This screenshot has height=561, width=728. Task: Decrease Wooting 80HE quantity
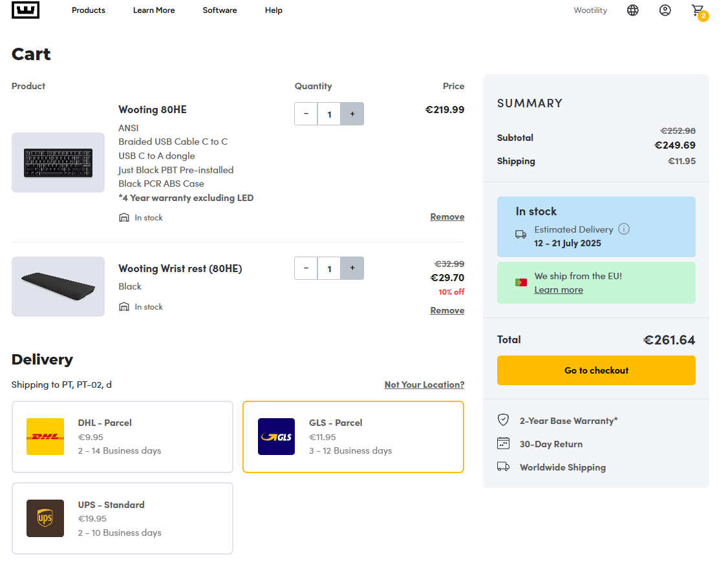coord(306,114)
